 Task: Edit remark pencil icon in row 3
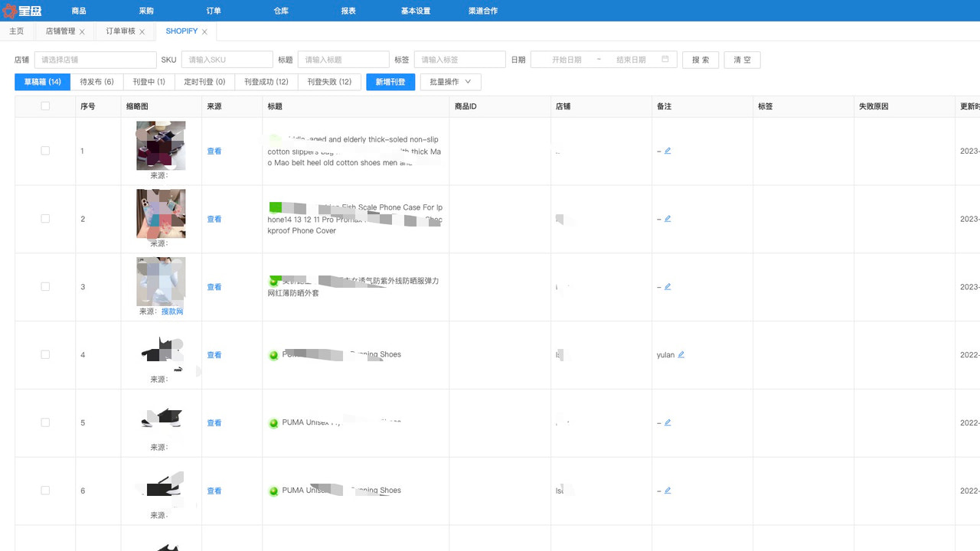click(668, 287)
